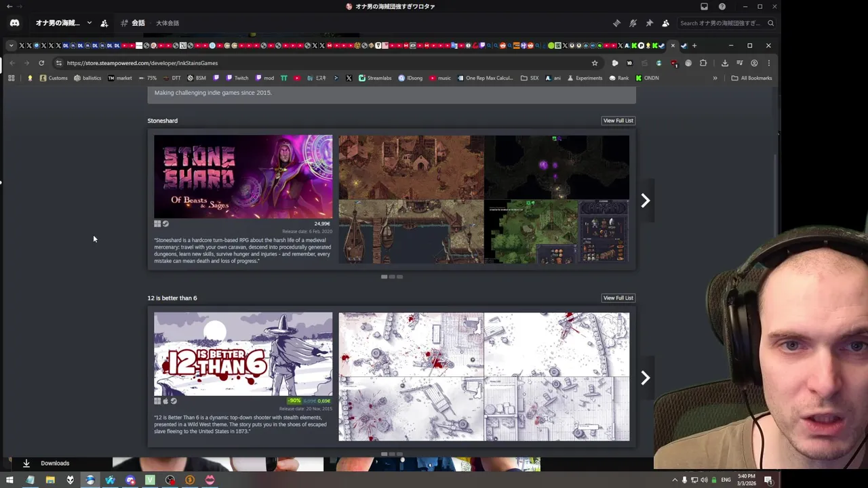Add a new Chrome tab
Screen dimensions: 868x488
(694, 45)
